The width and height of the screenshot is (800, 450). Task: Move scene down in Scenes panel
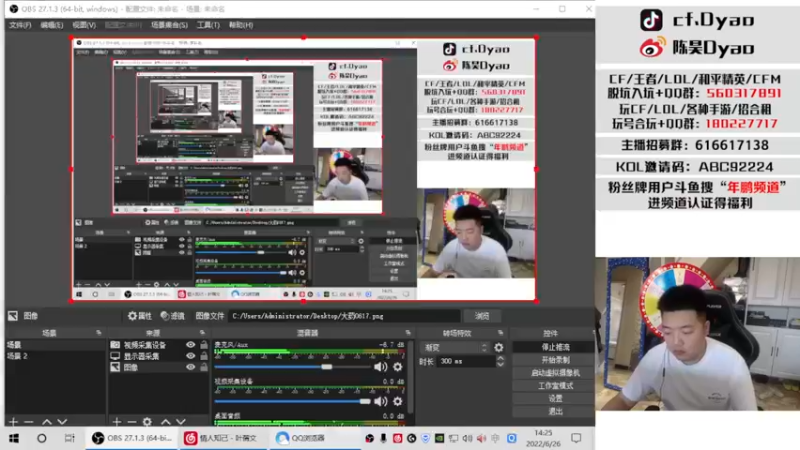point(62,422)
